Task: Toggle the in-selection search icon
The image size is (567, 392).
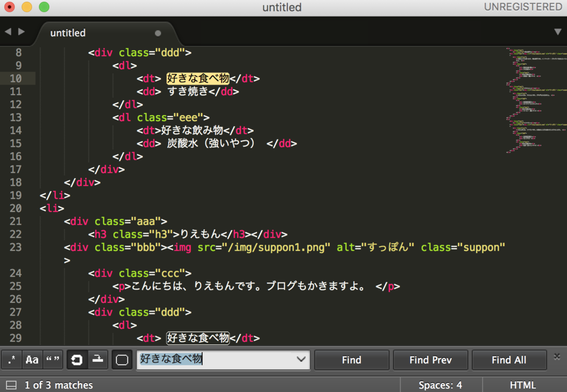Action: point(97,360)
